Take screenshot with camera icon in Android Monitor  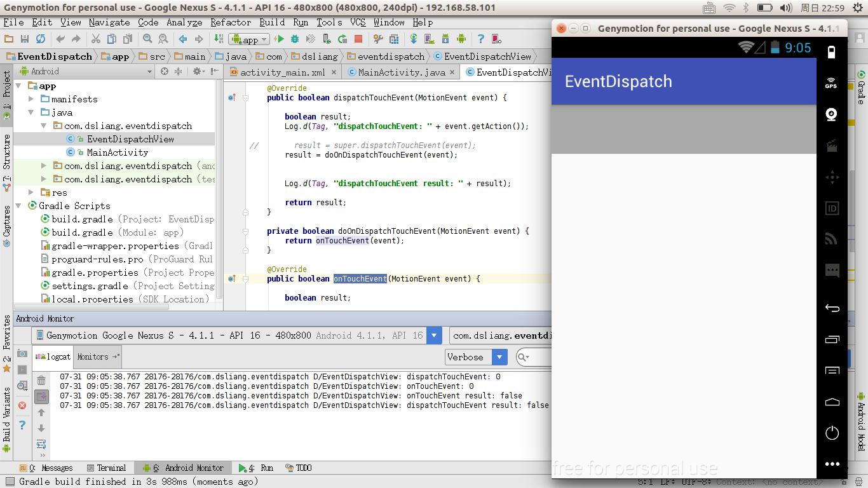[22, 353]
